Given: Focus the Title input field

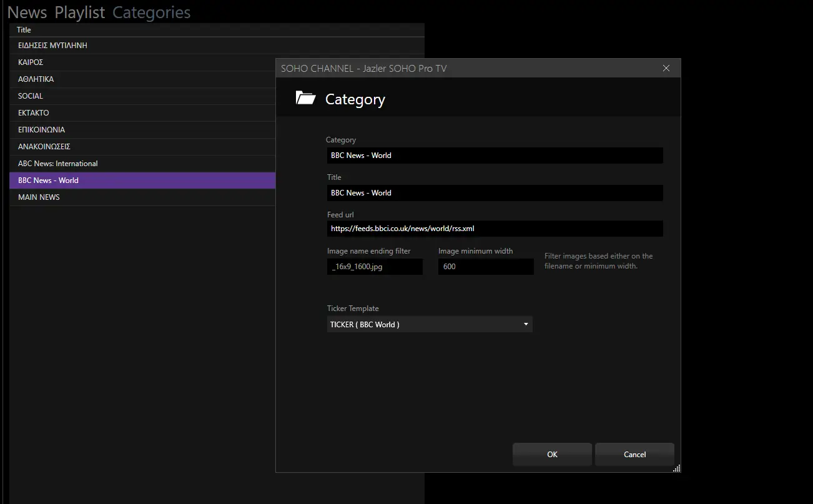Looking at the screenshot, I should click(x=495, y=193).
